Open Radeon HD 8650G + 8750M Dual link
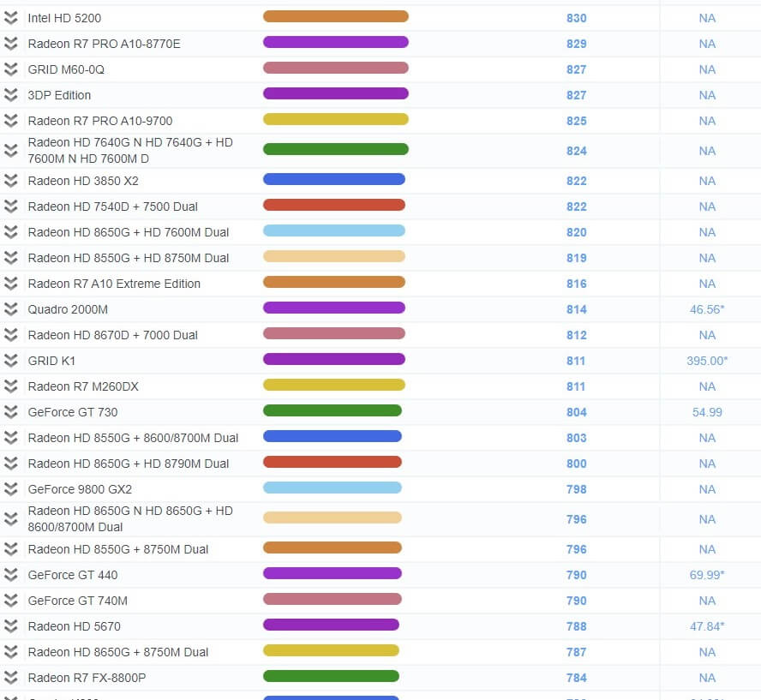Screen dimensions: 761x700 click(118, 652)
